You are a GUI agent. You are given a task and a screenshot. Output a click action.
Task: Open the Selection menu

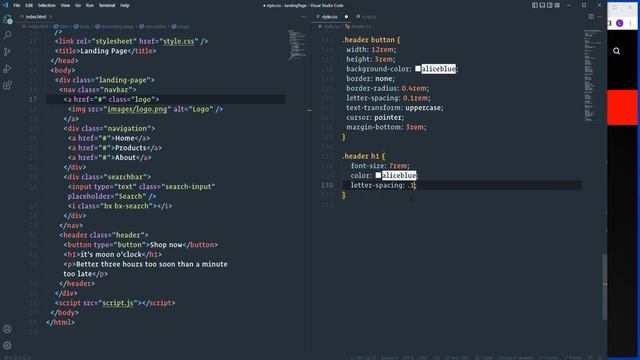pyautogui.click(x=47, y=5)
